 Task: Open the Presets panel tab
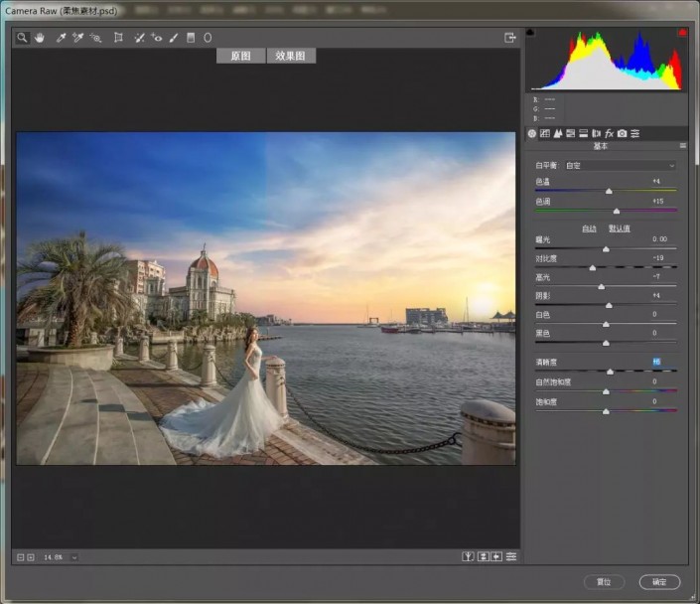[x=635, y=133]
